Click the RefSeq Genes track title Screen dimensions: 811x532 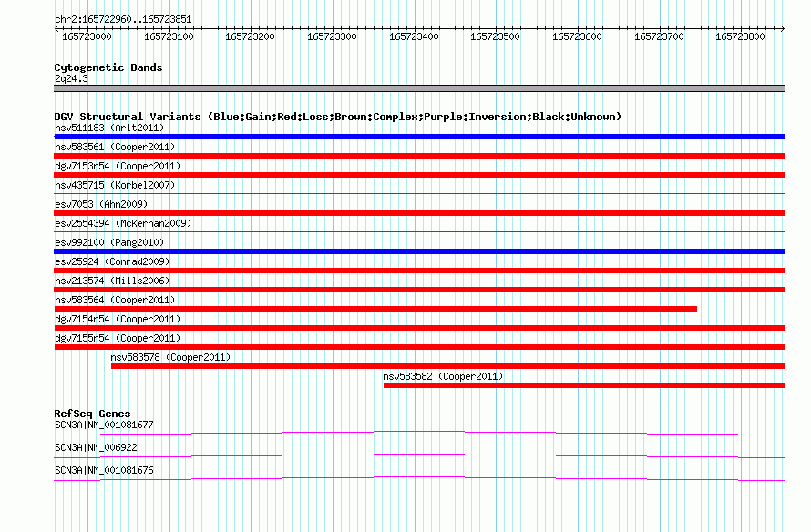point(92,414)
